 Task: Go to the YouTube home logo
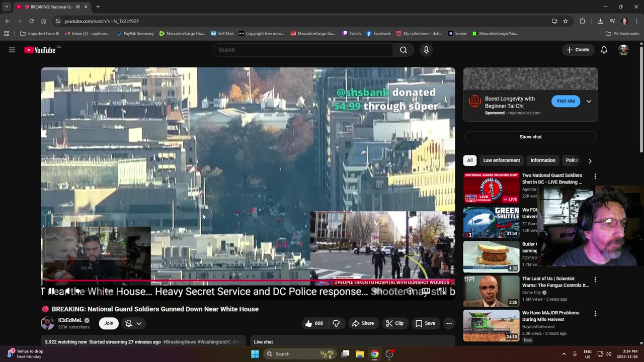[x=40, y=50]
